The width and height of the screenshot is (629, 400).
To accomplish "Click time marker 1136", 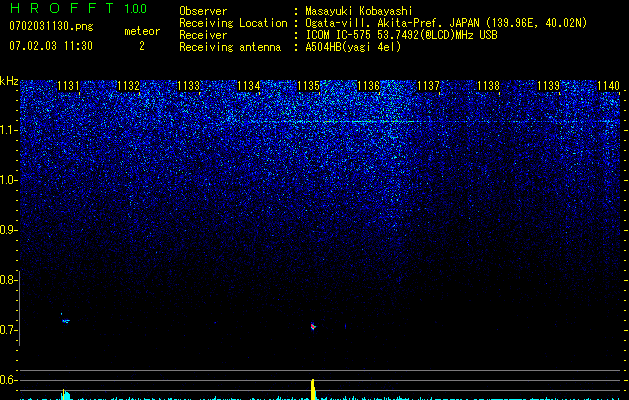I will click(x=368, y=86).
